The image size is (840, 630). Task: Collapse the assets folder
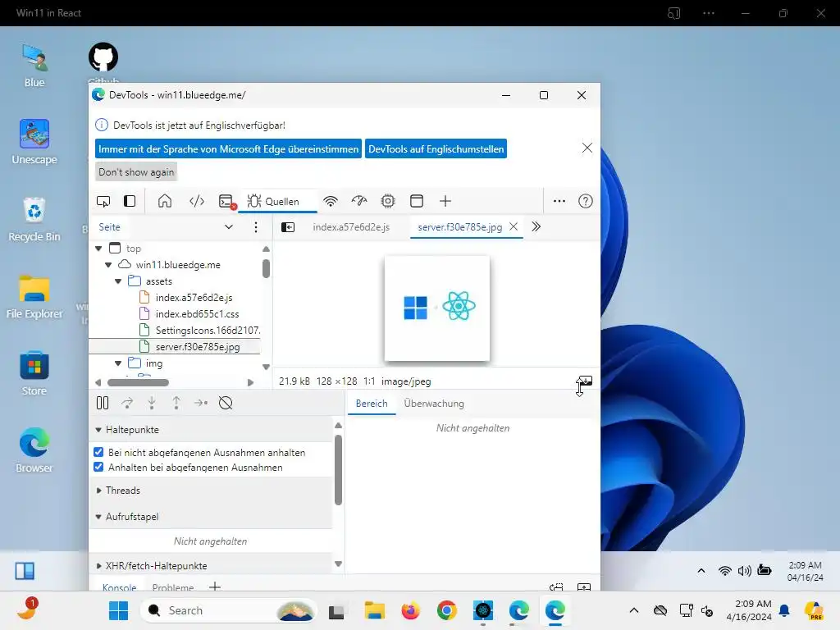[118, 282]
